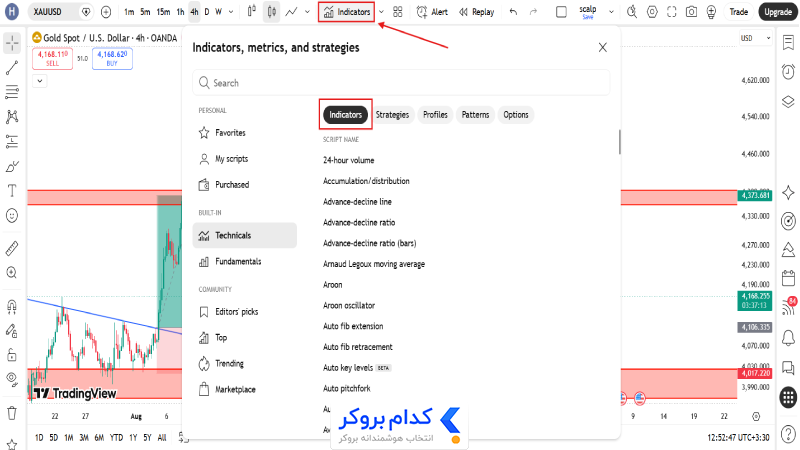Expand the indicator favorites dropdown arrow
This screenshot has height=450, width=800.
pos(381,12)
